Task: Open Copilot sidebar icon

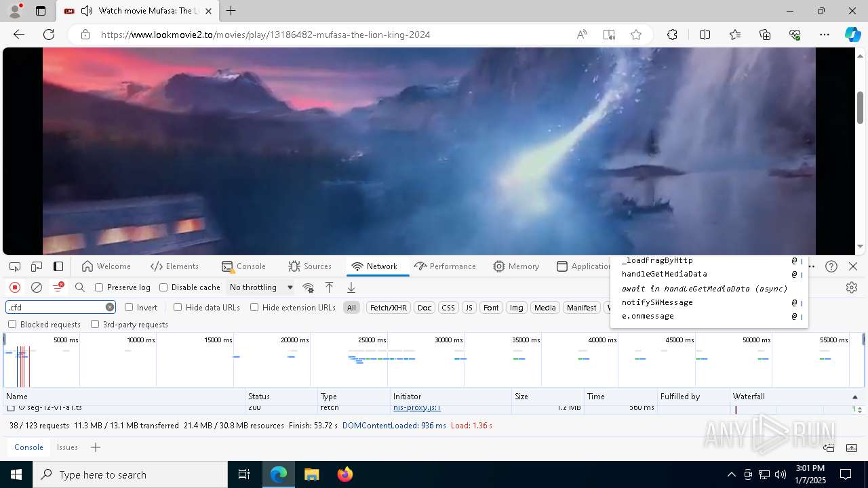Action: click(852, 35)
